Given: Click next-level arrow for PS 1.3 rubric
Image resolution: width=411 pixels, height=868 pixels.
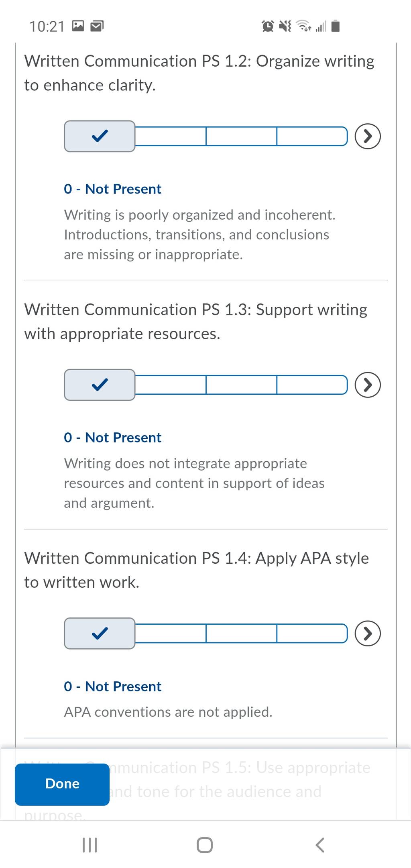Looking at the screenshot, I should (x=368, y=385).
